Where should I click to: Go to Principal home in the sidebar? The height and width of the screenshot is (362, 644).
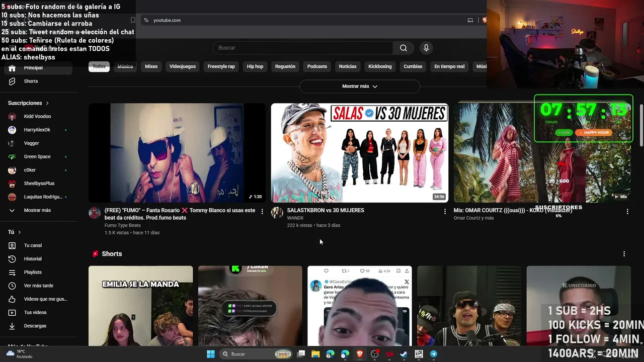[38, 68]
